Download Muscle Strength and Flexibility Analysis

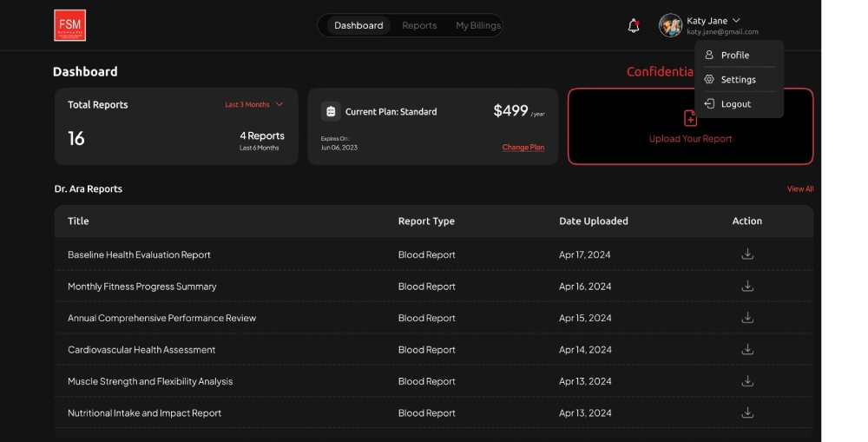tap(747, 380)
